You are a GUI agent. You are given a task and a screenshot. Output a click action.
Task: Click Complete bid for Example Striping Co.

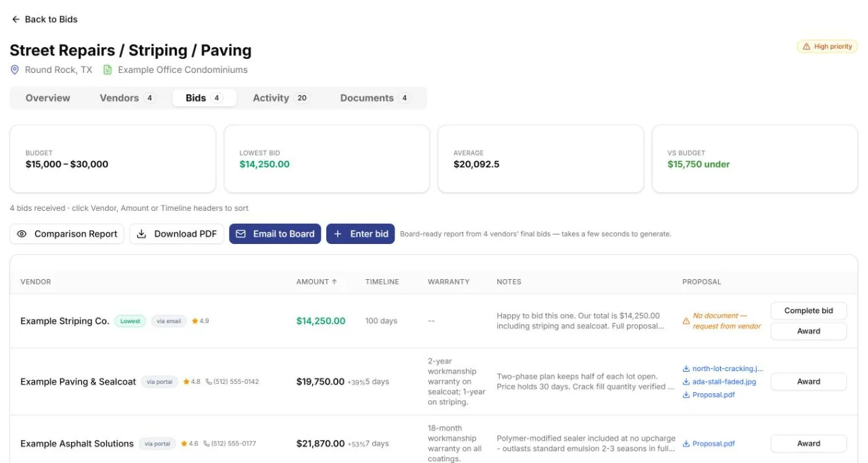[809, 311]
